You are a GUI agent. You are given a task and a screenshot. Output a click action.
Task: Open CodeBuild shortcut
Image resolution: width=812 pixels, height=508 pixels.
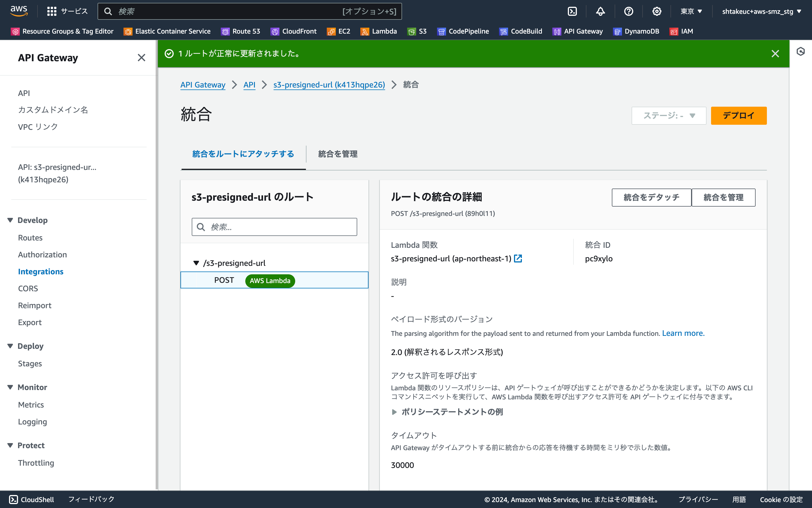(521, 31)
